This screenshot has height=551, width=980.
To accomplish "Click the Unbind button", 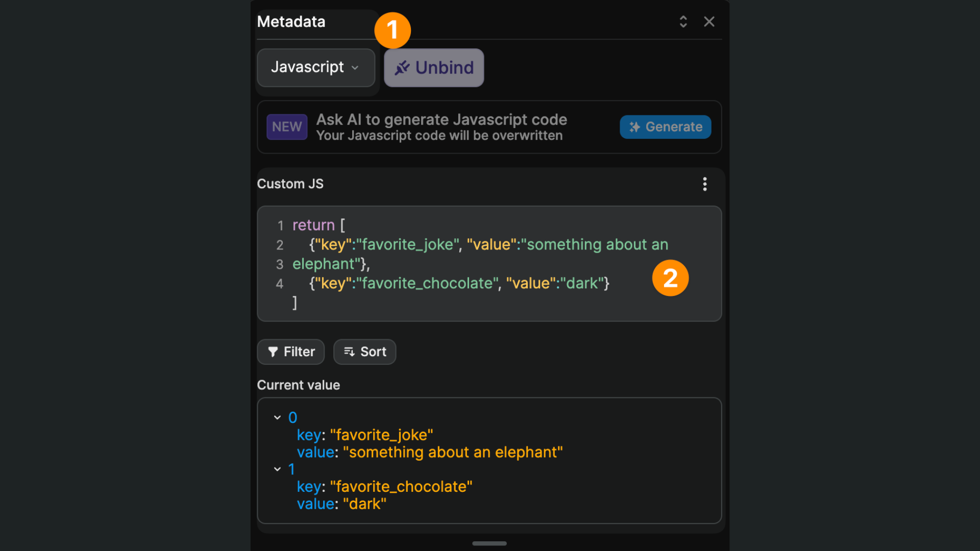I will (433, 67).
